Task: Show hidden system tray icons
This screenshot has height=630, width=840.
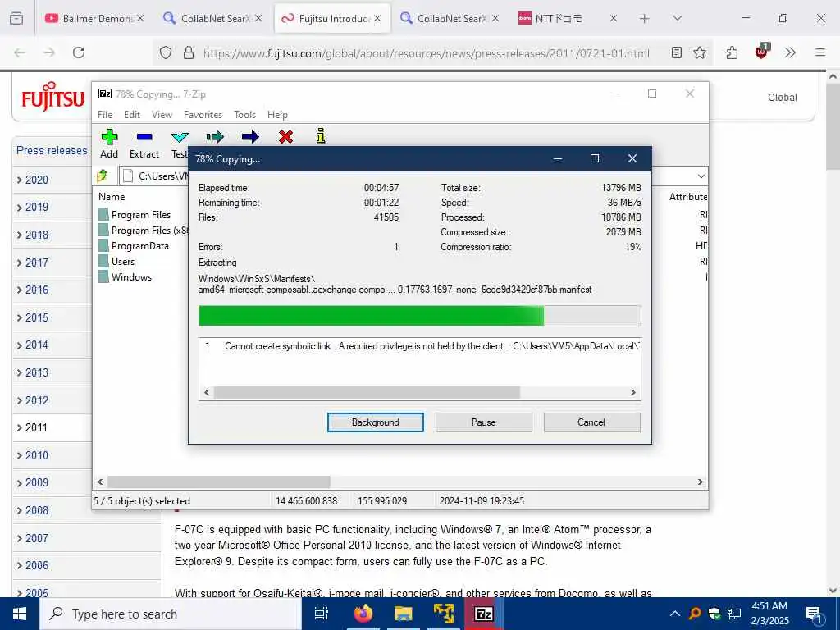Action: tap(675, 614)
